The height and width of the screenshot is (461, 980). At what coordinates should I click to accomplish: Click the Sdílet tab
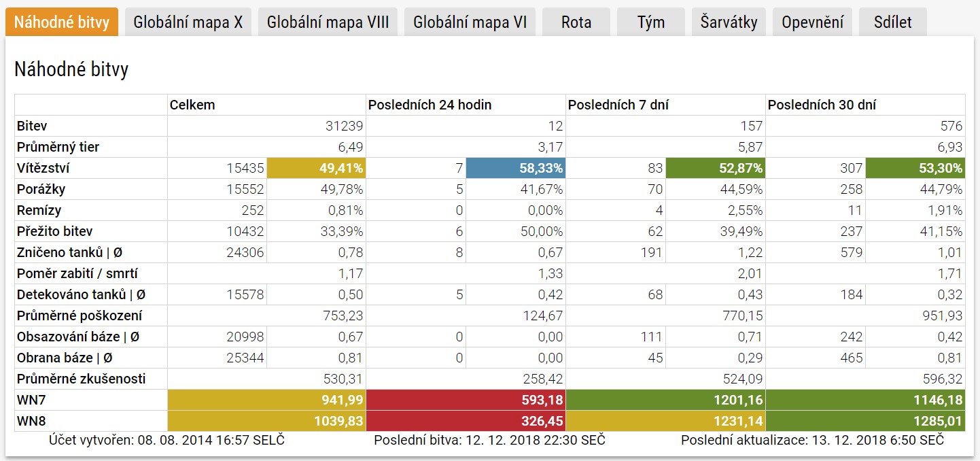coord(892,22)
